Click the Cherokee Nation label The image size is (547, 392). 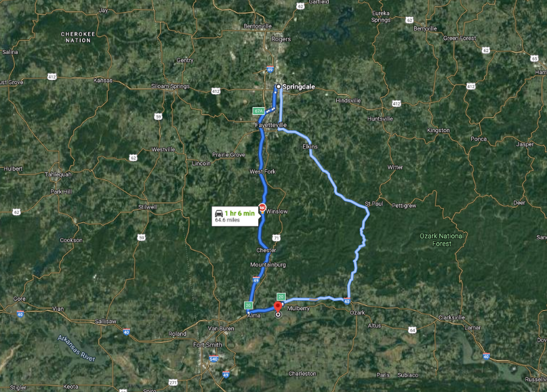click(x=78, y=37)
